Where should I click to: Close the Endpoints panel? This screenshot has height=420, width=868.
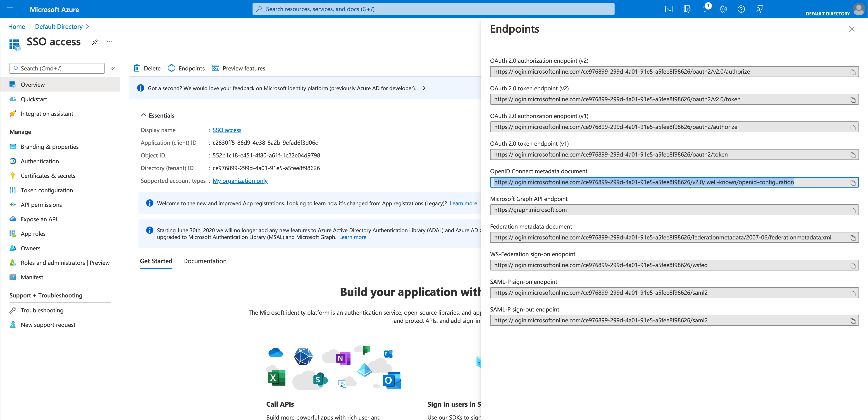(x=851, y=29)
